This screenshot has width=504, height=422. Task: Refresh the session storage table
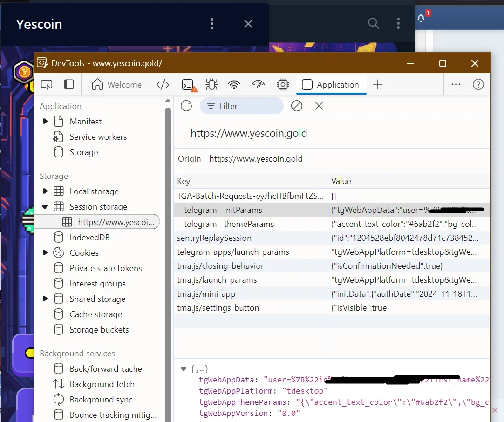[186, 106]
